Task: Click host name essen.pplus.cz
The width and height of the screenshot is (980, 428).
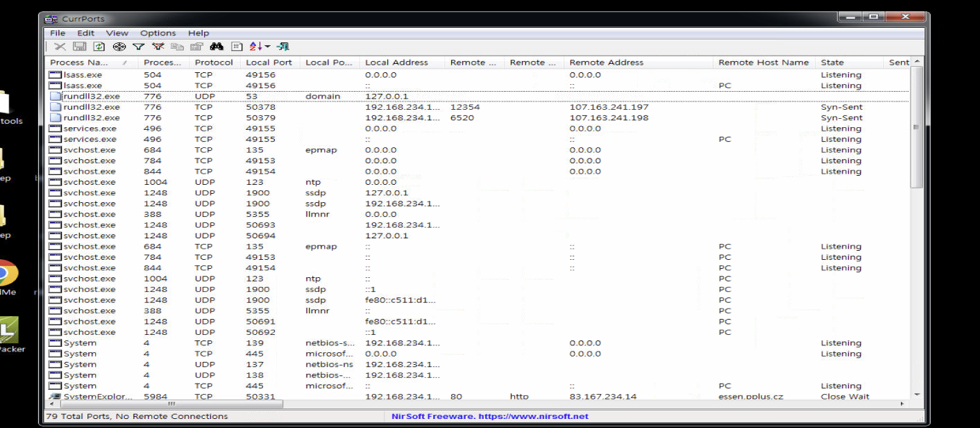Action: (752, 397)
